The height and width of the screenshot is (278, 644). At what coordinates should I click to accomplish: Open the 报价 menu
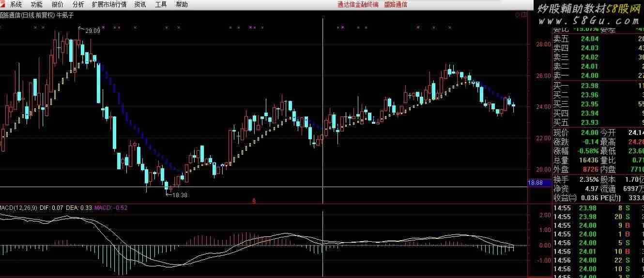click(57, 4)
